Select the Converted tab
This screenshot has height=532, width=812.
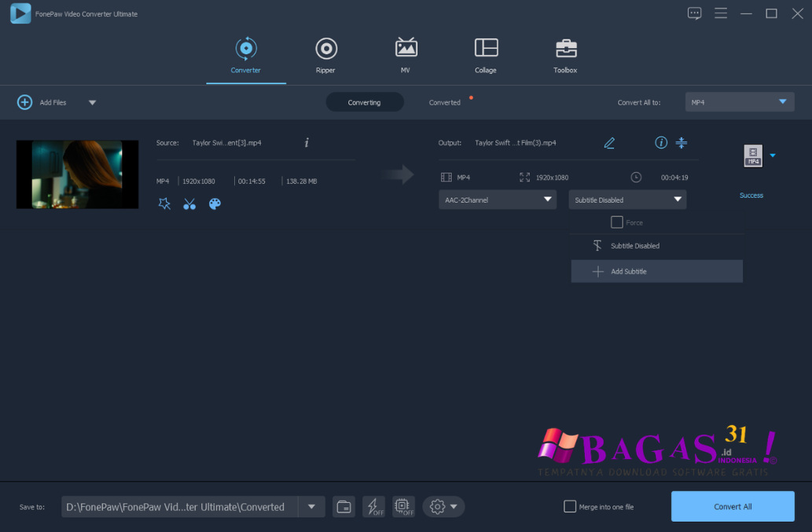[x=444, y=102]
